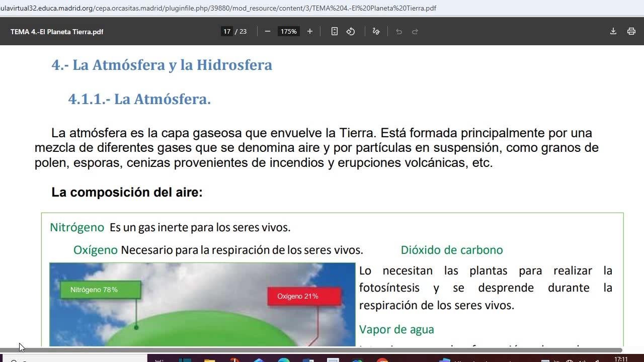Image resolution: width=644 pixels, height=362 pixels.
Task: Activate the draw annotation tool
Action: 376,31
